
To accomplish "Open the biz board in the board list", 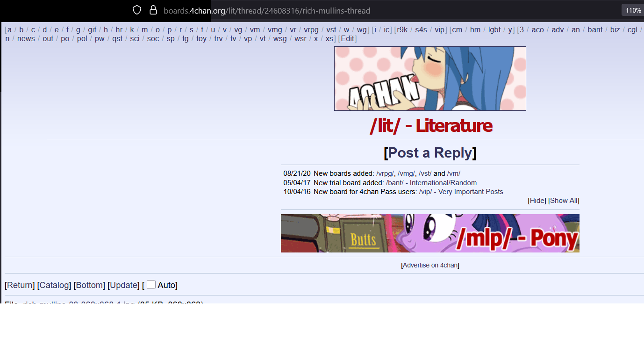I will (615, 30).
